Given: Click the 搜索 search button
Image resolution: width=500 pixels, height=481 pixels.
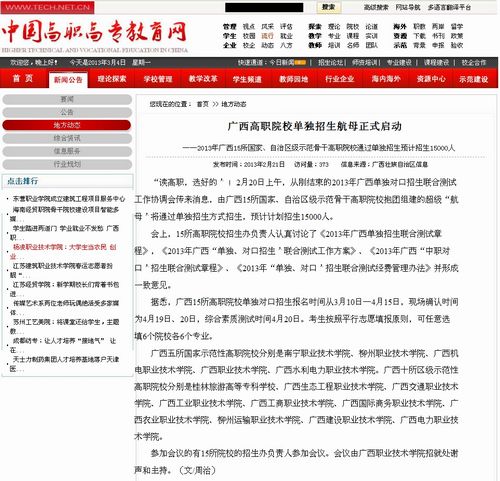Looking at the screenshot, I should [328, 7].
